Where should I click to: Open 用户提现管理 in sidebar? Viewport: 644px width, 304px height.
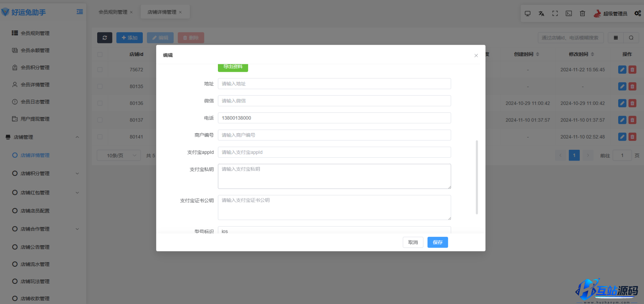point(35,119)
